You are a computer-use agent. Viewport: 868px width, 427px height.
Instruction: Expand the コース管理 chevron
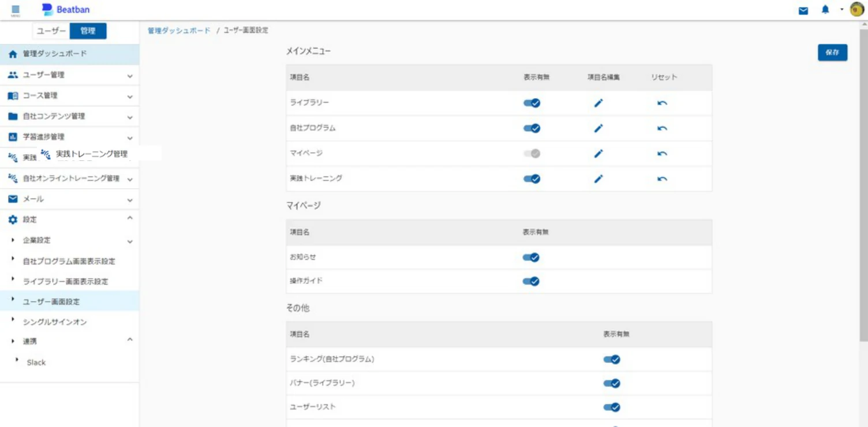coord(130,96)
